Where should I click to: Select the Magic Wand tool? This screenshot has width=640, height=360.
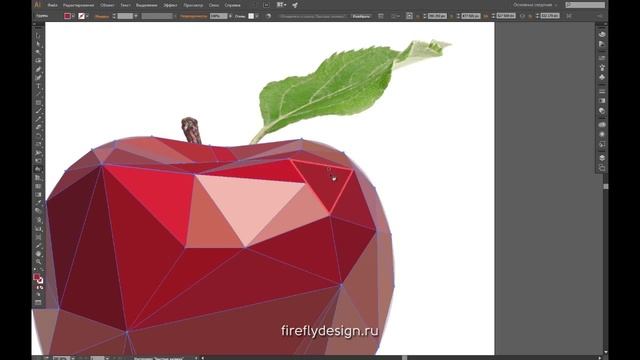tap(38, 52)
